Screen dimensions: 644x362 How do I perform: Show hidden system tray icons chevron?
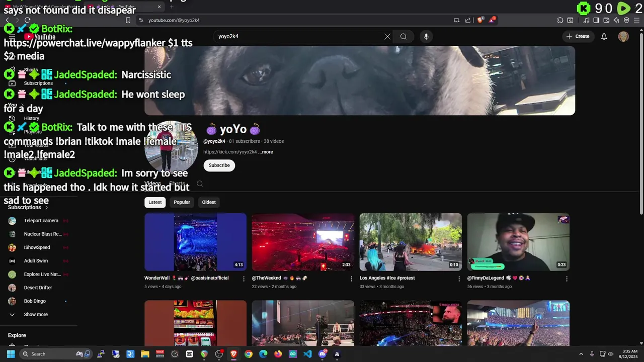(x=581, y=354)
